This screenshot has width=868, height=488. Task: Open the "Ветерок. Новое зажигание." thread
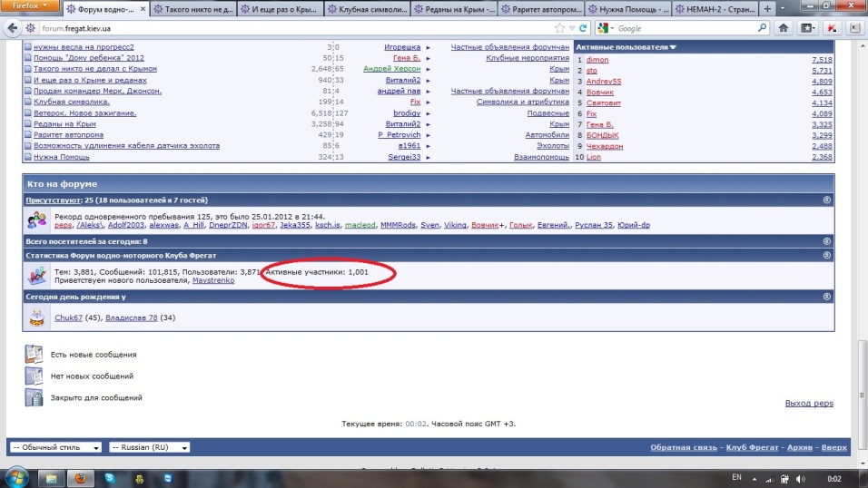[84, 113]
